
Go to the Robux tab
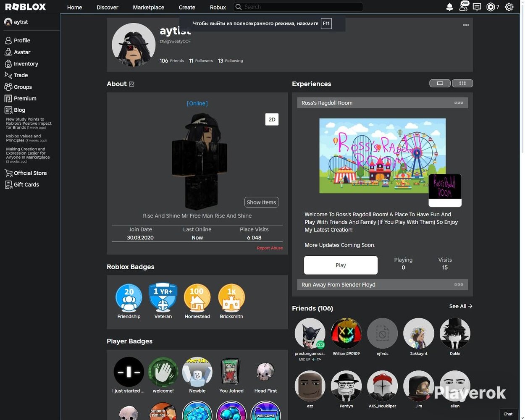tap(218, 7)
